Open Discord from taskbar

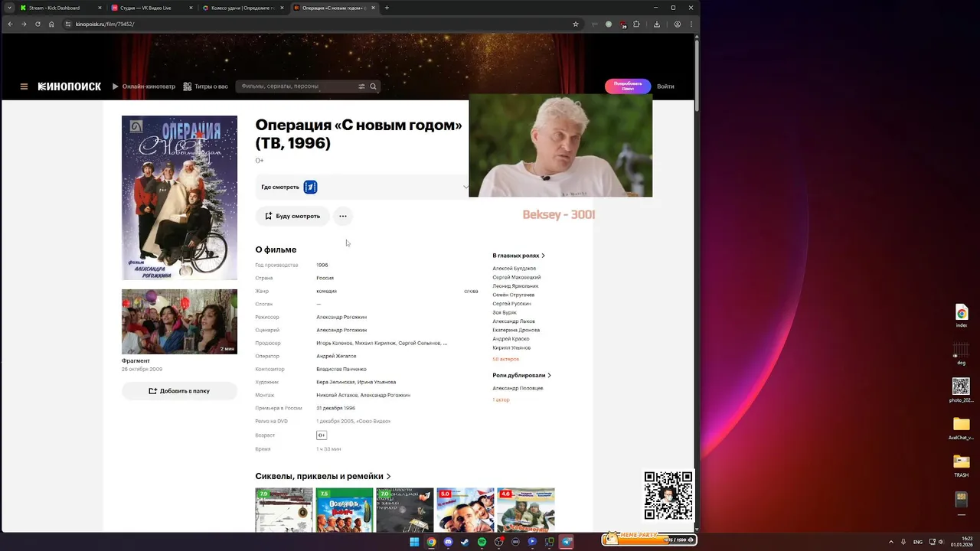point(448,542)
